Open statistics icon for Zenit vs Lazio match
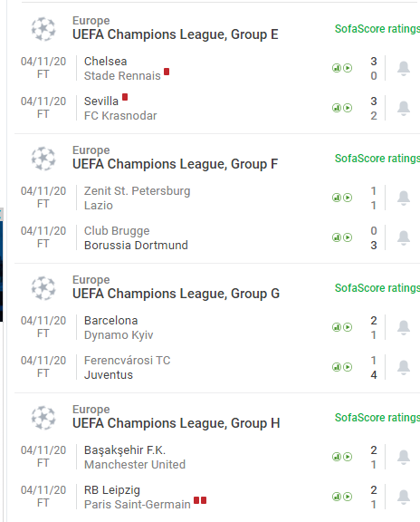The width and height of the screenshot is (420, 522). tap(337, 198)
